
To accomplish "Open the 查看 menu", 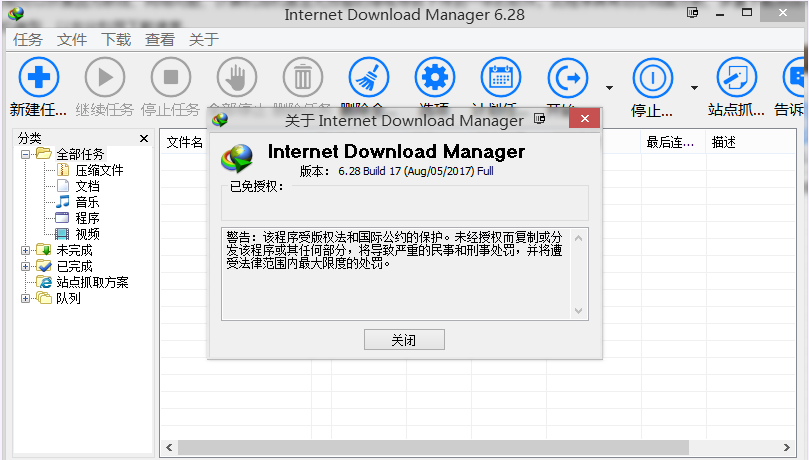I will coord(159,40).
